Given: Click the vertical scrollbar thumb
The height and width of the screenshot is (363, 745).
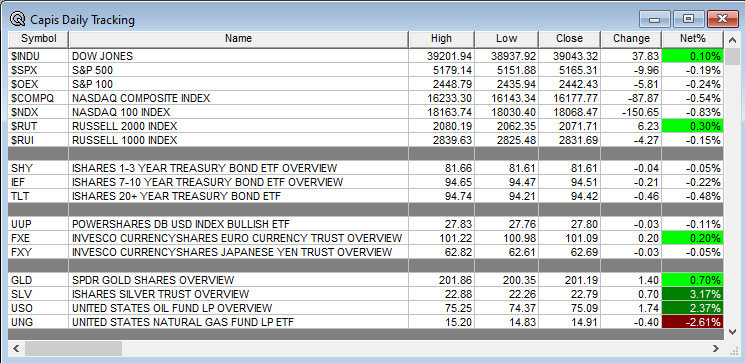Looking at the screenshot, I should (x=732, y=57).
